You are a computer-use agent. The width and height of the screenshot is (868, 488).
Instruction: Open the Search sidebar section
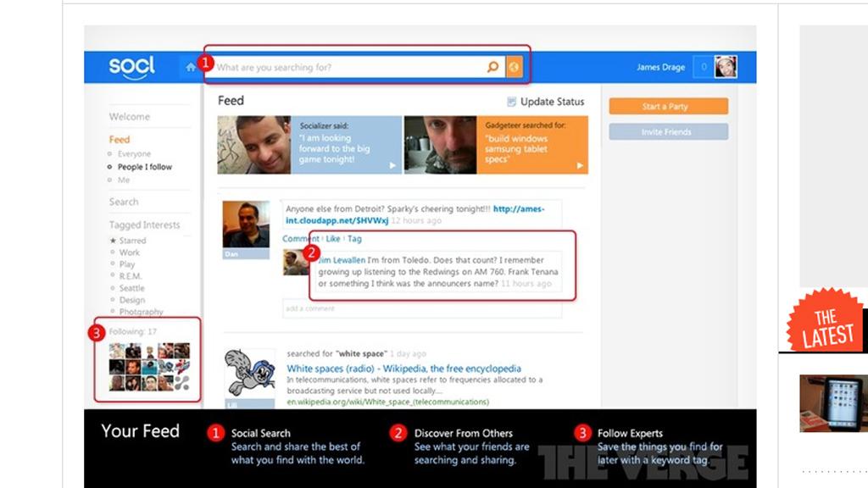tap(124, 202)
